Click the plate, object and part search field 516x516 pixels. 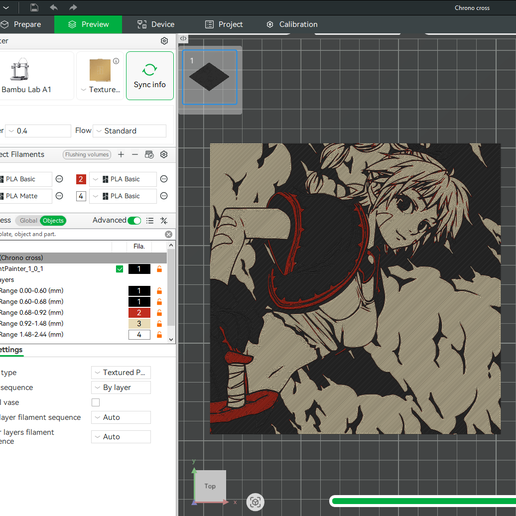coord(82,234)
